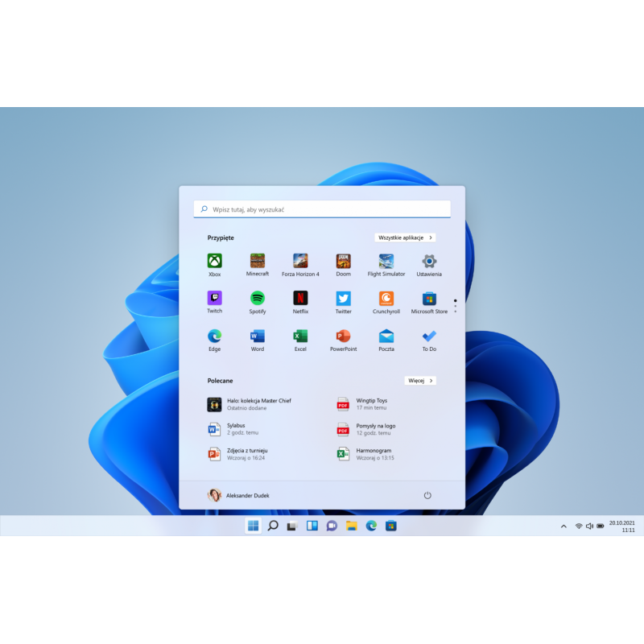The width and height of the screenshot is (644, 644).
Task: Open the Wingtip Toys PDF
Action: click(361, 404)
